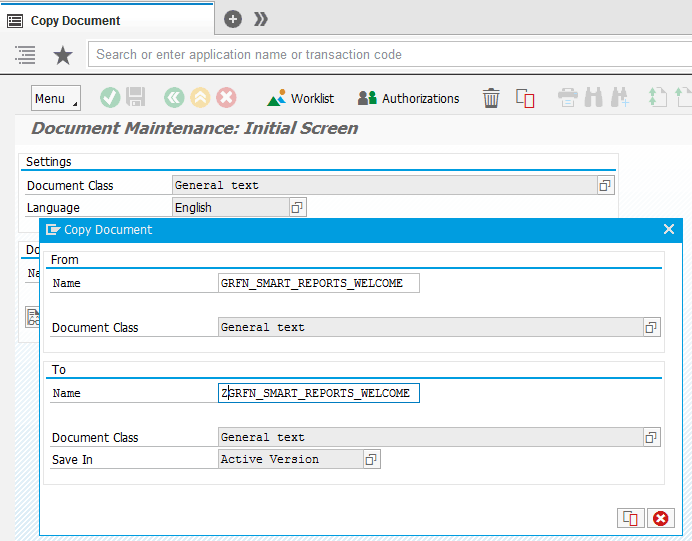Click the green Back arrow icon
Screen dimensions: 692x541
[174, 98]
